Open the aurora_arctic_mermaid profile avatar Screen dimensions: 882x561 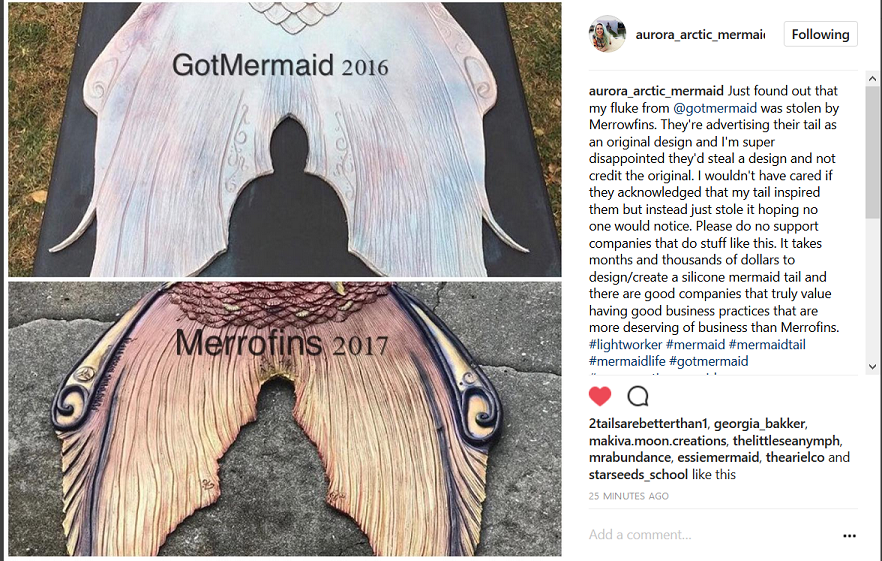pos(607,34)
